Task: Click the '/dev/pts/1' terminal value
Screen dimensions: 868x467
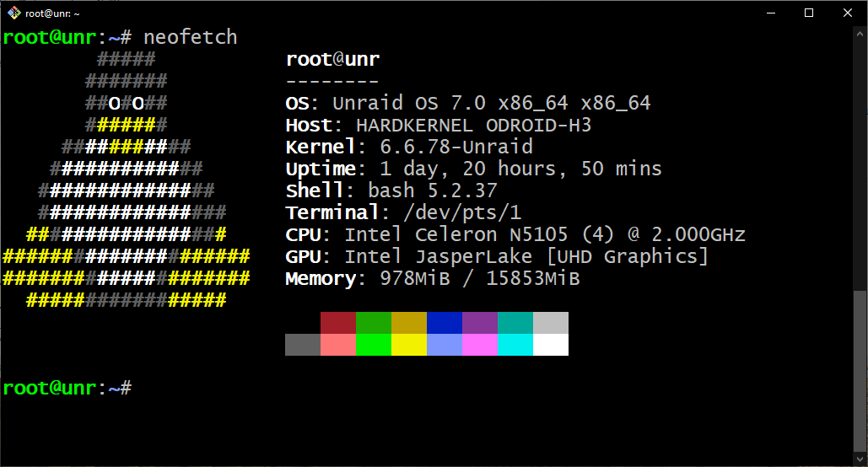Action: coord(462,212)
